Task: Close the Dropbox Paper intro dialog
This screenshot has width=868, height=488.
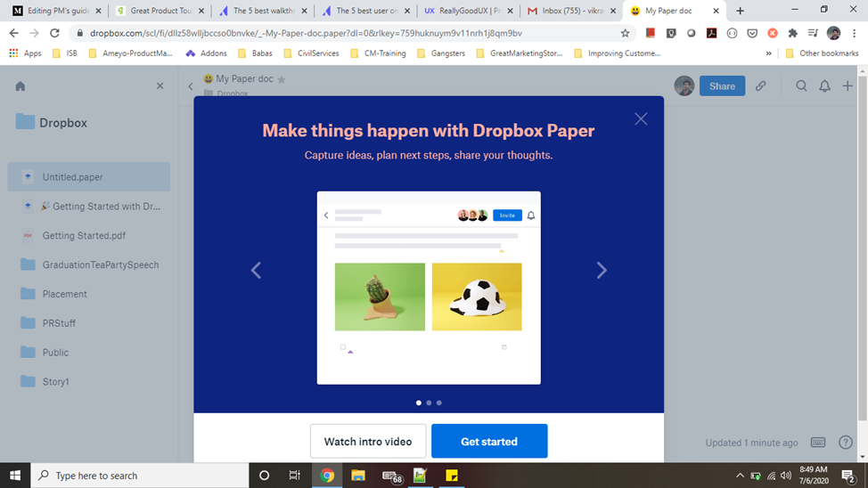Action: point(641,118)
